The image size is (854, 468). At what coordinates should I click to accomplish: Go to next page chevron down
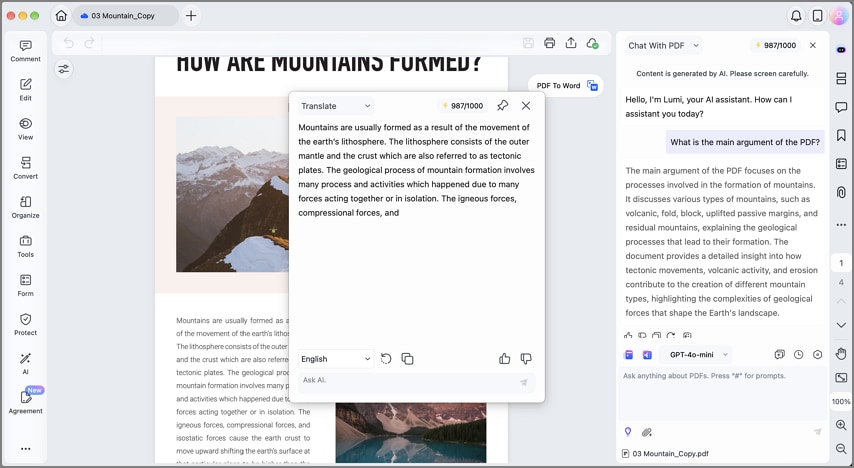tap(841, 325)
